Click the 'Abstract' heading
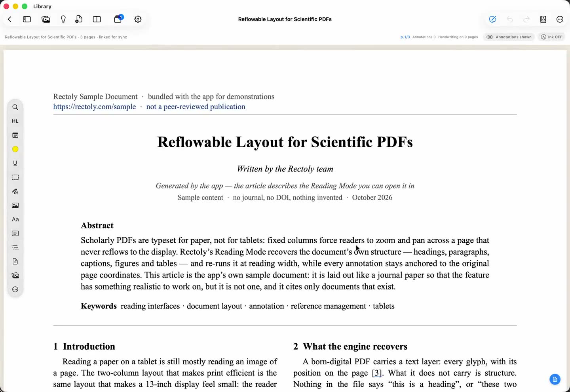This screenshot has width=570, height=392. click(97, 225)
